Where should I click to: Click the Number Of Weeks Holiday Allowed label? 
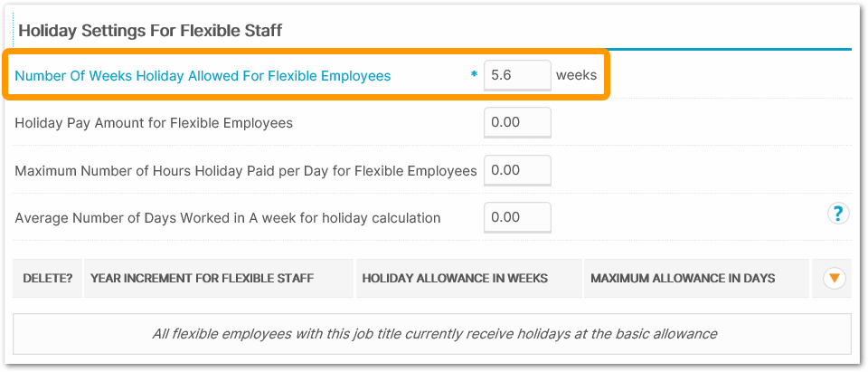tap(203, 76)
